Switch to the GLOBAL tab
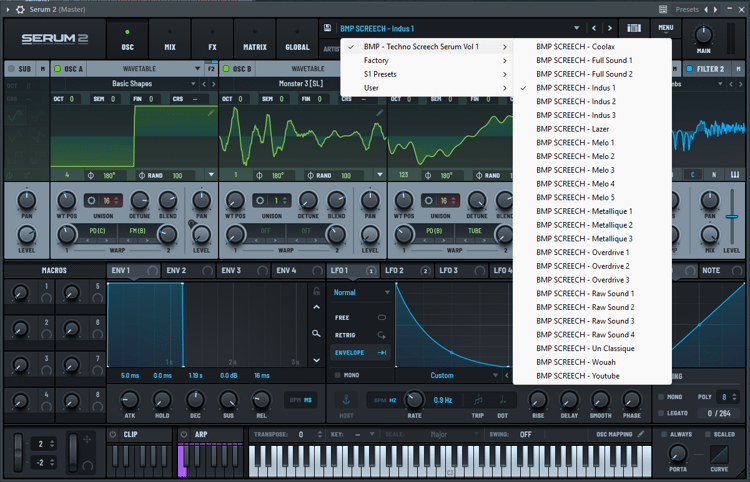The height and width of the screenshot is (482, 750). 297,39
